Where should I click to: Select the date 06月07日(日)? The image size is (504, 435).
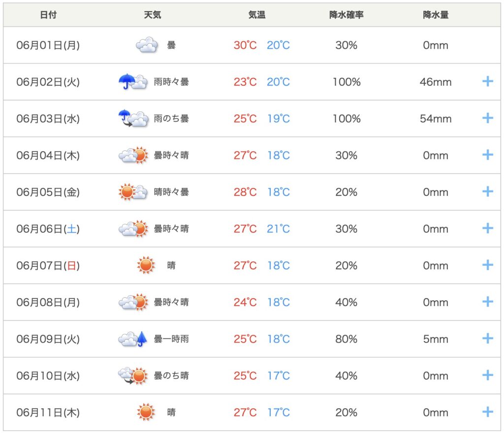48,265
